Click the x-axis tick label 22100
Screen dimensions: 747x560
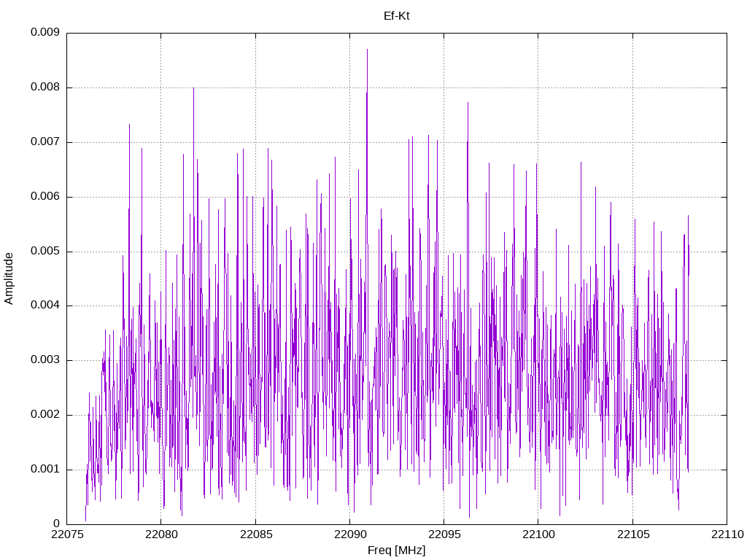pyautogui.click(x=538, y=534)
